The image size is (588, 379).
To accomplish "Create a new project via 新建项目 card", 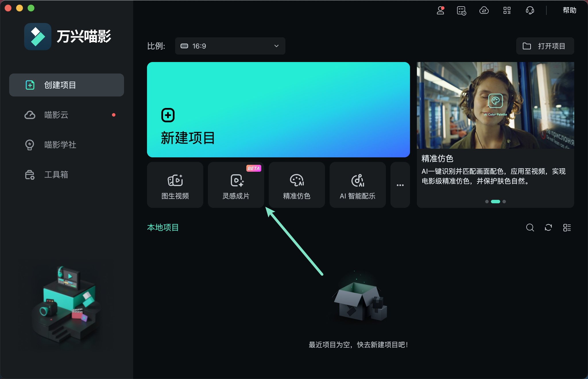I will (278, 110).
